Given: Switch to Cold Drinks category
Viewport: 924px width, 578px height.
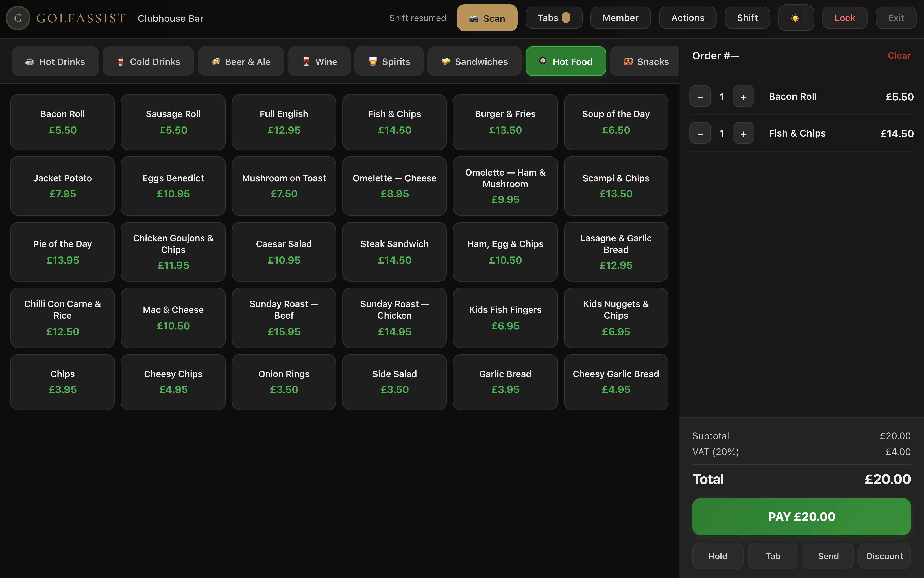Looking at the screenshot, I should (148, 62).
